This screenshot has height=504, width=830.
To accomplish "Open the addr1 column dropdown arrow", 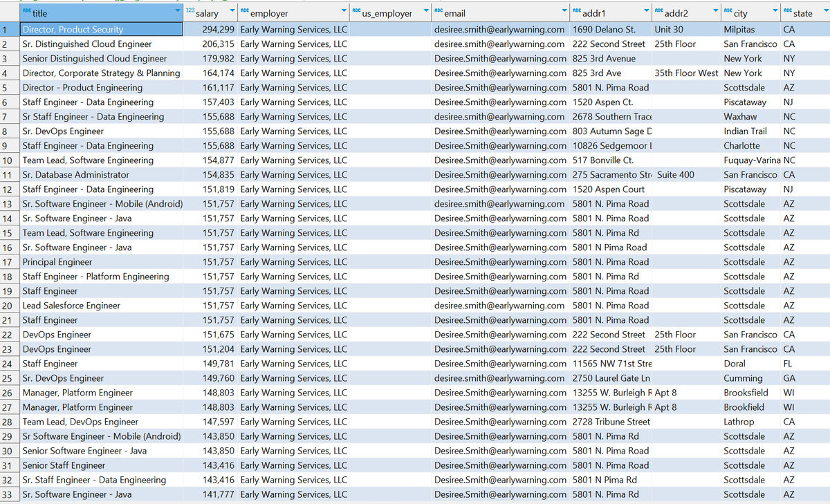I will pos(647,11).
